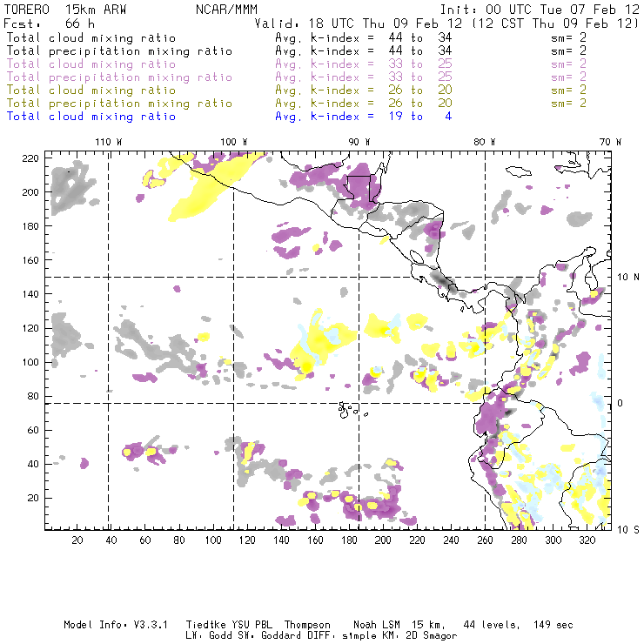This screenshot has width=644, height=644.
Task: Click the purple "Total precipitation mixing ratio" legend line
Action: pos(119,77)
